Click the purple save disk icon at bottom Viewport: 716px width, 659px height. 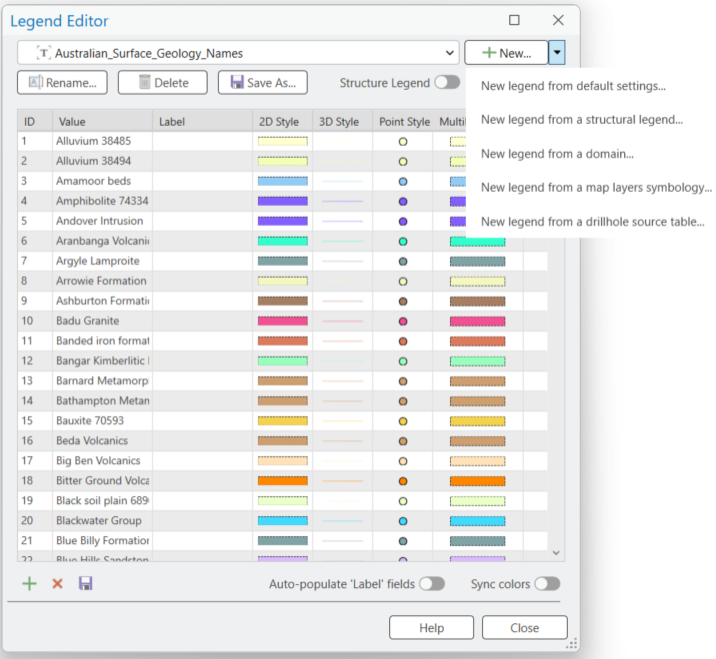point(85,584)
